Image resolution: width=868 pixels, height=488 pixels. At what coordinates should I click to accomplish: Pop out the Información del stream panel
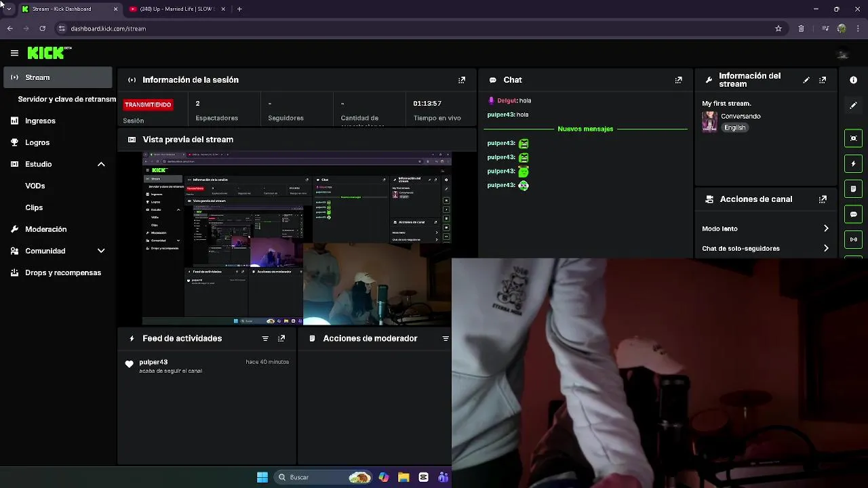(823, 80)
